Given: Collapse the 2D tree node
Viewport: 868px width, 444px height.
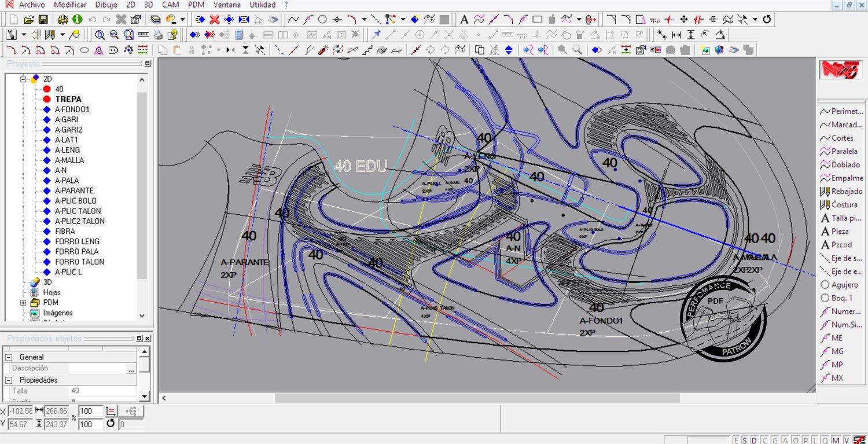Looking at the screenshot, I should pos(24,79).
